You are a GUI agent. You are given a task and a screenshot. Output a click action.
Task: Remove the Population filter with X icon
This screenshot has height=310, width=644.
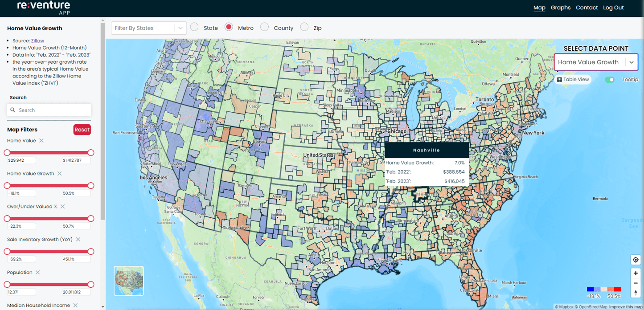(38, 273)
